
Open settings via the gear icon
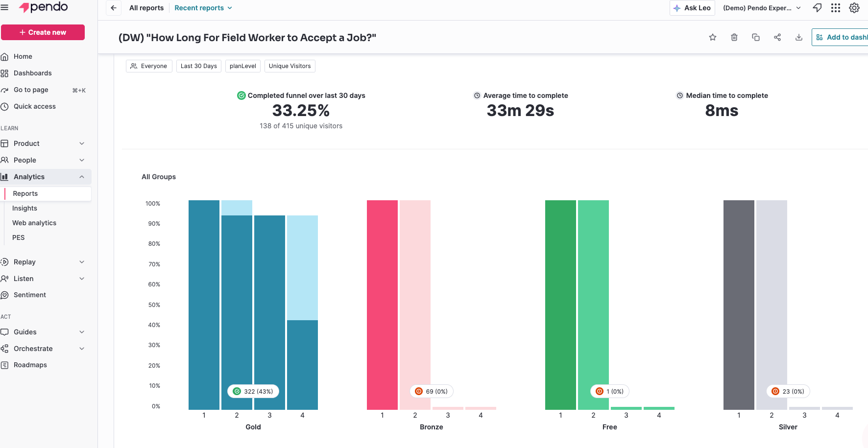(854, 8)
